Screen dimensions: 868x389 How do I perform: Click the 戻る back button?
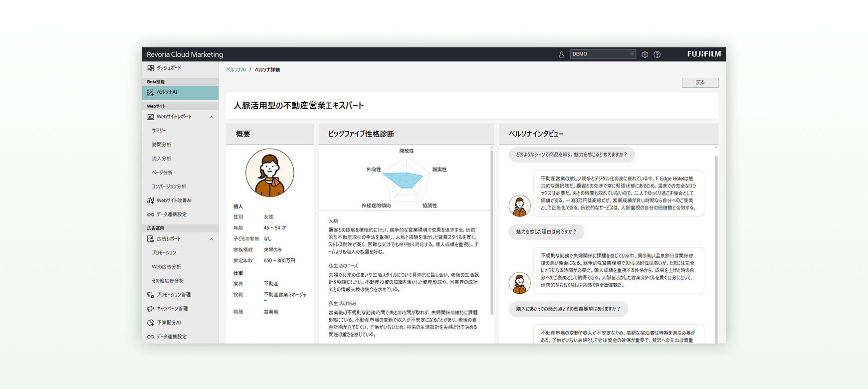pos(700,83)
